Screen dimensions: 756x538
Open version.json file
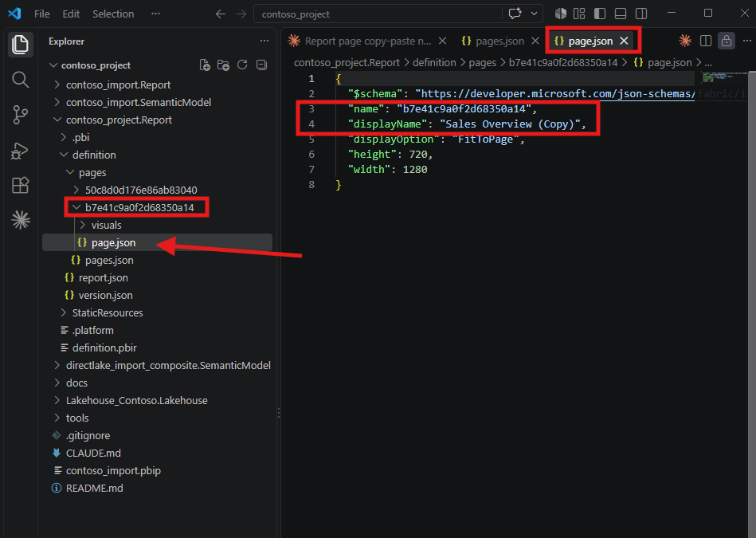(106, 295)
